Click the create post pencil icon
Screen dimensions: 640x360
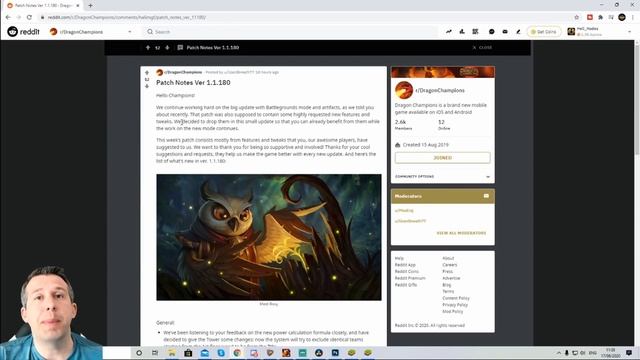(x=518, y=31)
